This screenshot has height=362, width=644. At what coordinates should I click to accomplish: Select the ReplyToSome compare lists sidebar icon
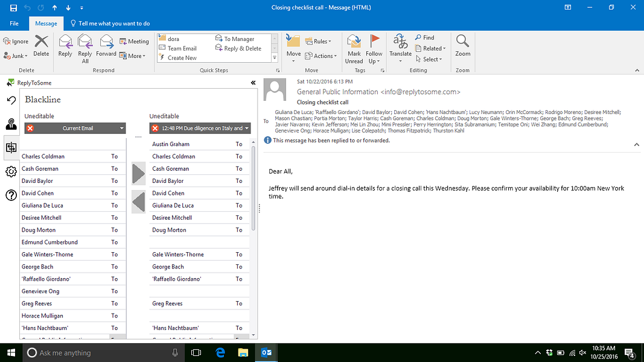[11, 148]
